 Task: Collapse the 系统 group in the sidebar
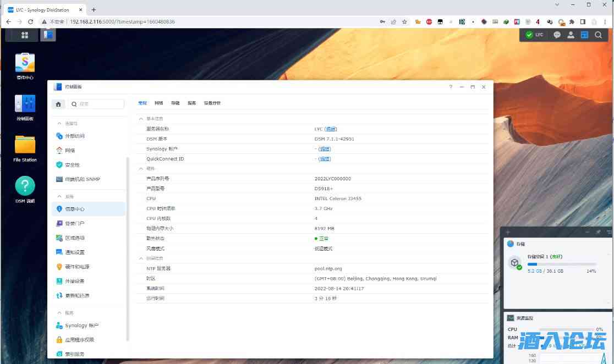(59, 196)
